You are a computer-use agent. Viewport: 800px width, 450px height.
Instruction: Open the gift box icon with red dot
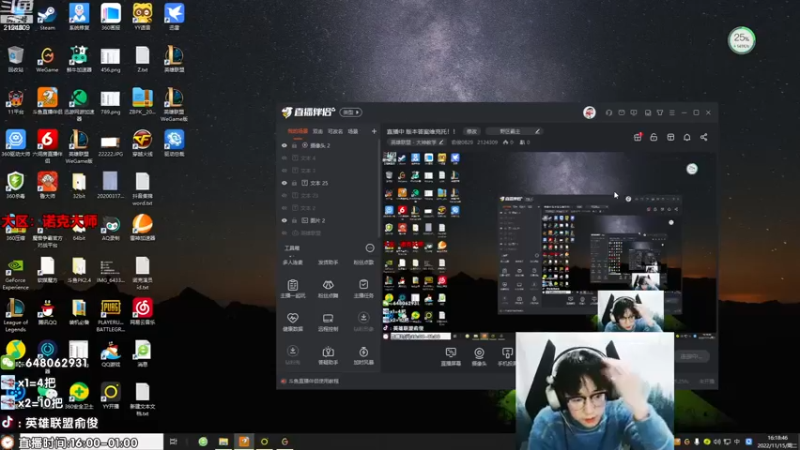[x=637, y=137]
